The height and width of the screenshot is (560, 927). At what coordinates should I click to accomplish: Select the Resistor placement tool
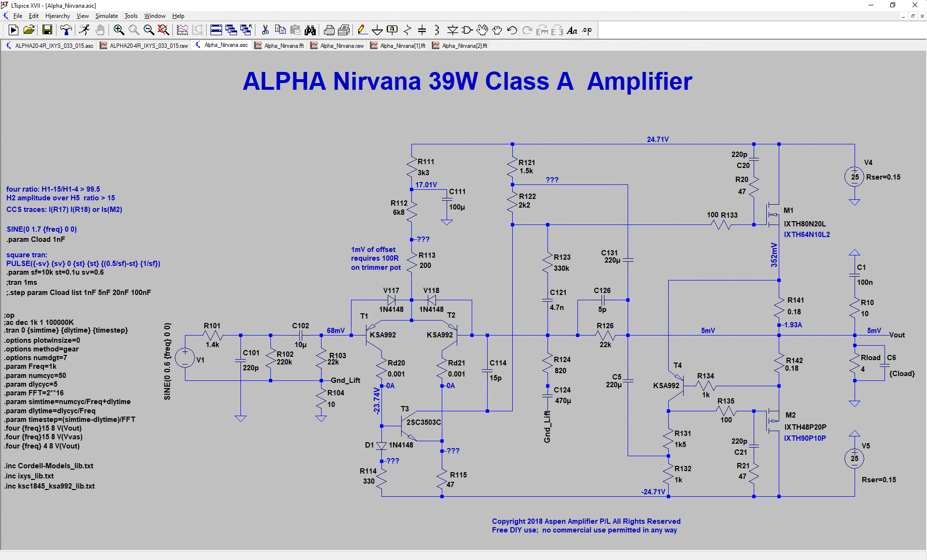[x=407, y=30]
